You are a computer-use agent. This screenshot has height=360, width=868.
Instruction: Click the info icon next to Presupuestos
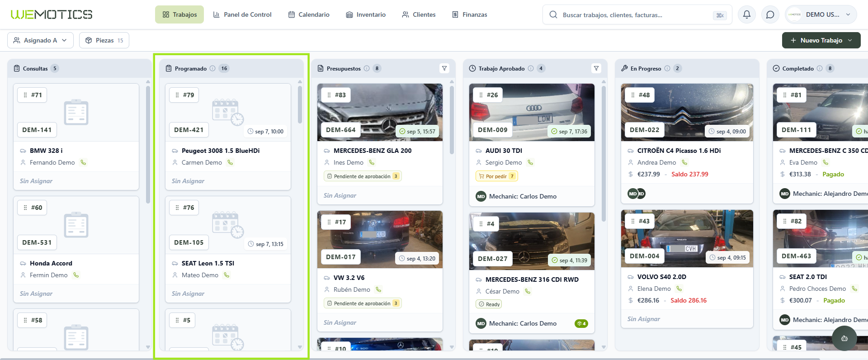[367, 68]
